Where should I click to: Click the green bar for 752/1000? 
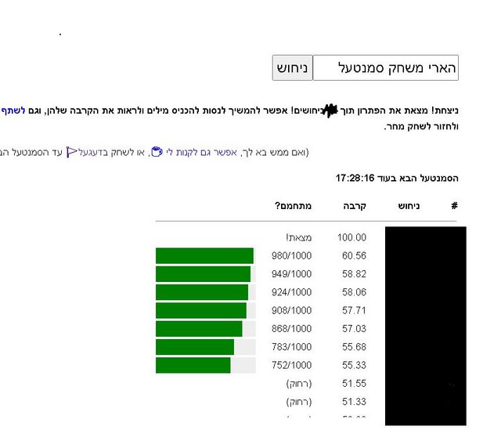coord(193,365)
